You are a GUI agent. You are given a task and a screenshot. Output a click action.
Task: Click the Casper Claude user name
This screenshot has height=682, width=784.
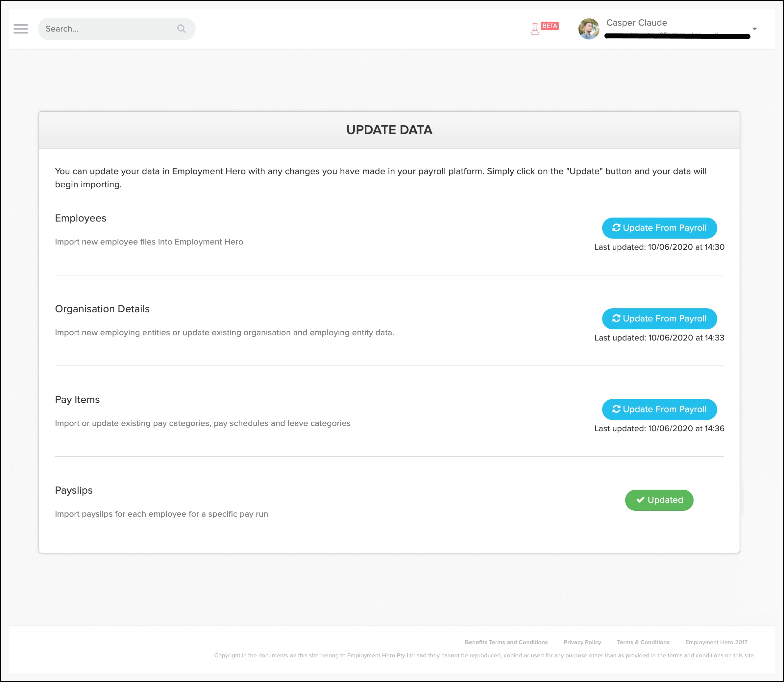(x=636, y=23)
